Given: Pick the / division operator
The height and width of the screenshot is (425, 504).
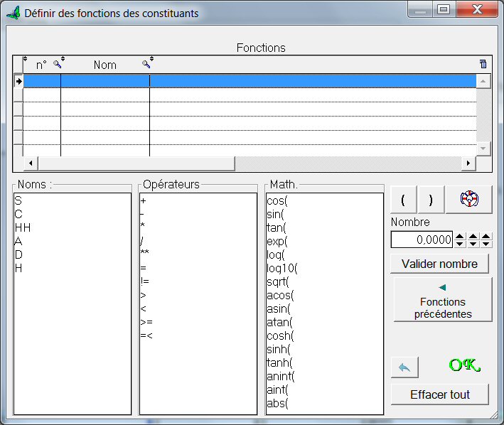Looking at the screenshot, I should tap(141, 240).
